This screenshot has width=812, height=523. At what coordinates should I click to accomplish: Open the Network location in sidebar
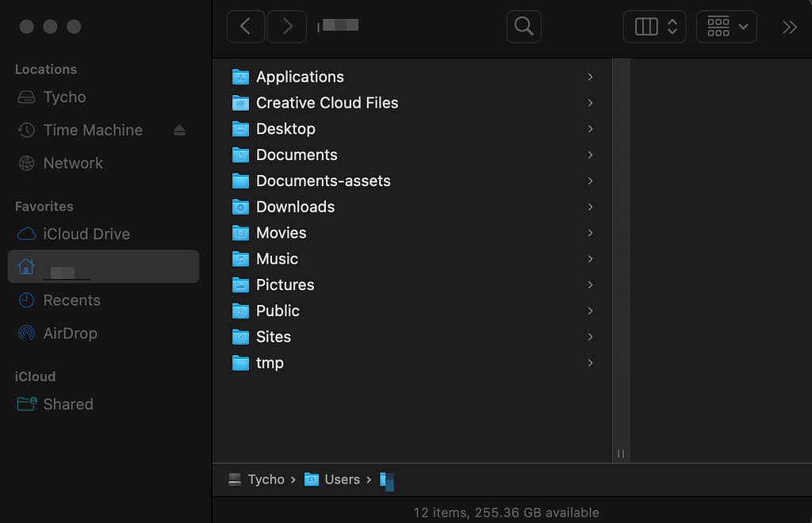click(x=73, y=163)
